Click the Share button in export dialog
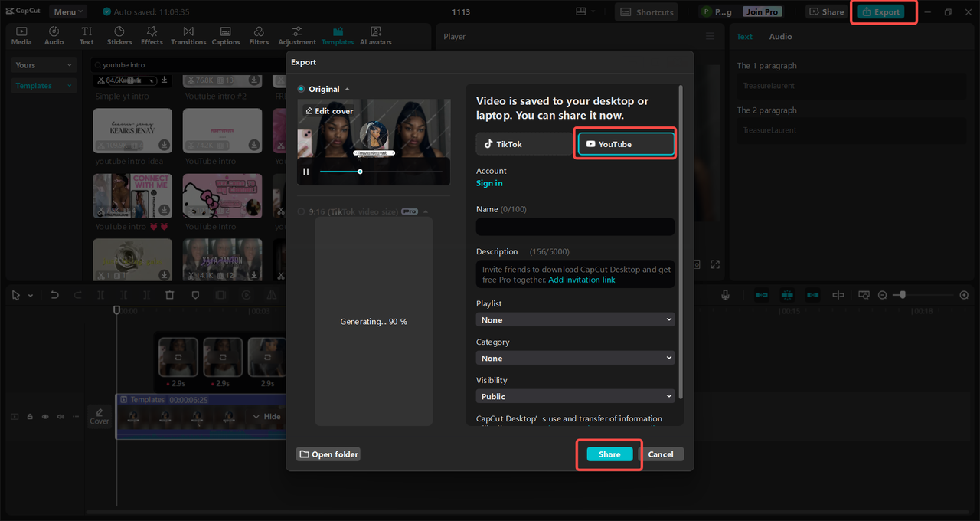This screenshot has height=521, width=980. (x=609, y=454)
